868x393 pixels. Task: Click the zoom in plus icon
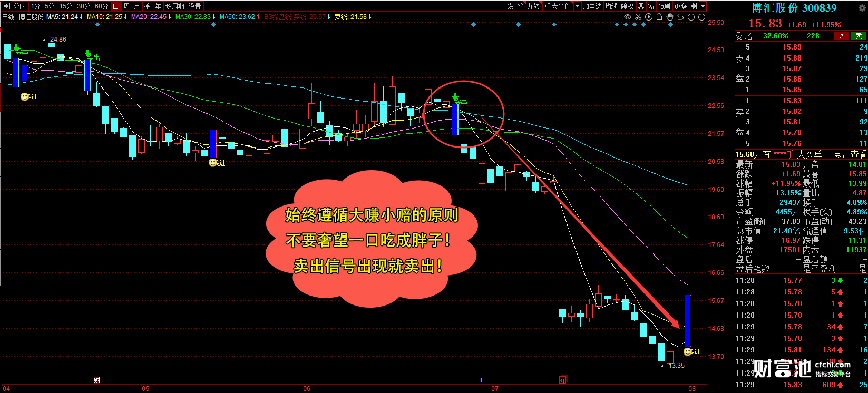[691, 17]
